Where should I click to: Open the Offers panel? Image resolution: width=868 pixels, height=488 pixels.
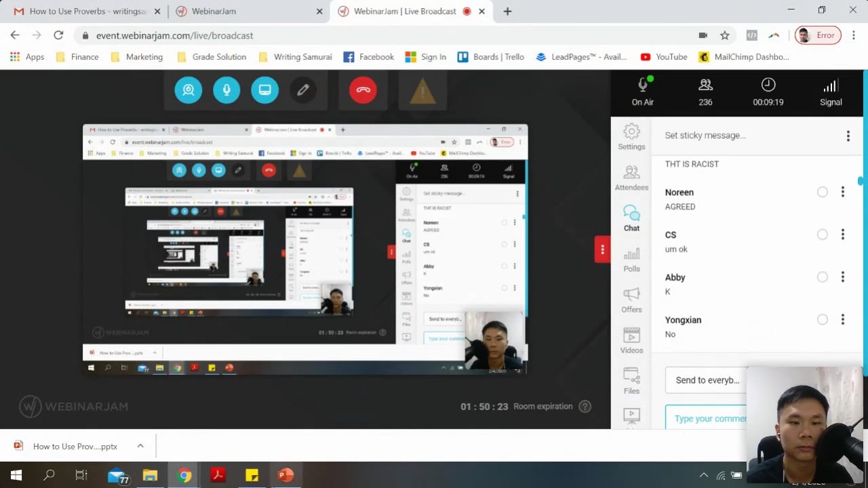coord(631,301)
